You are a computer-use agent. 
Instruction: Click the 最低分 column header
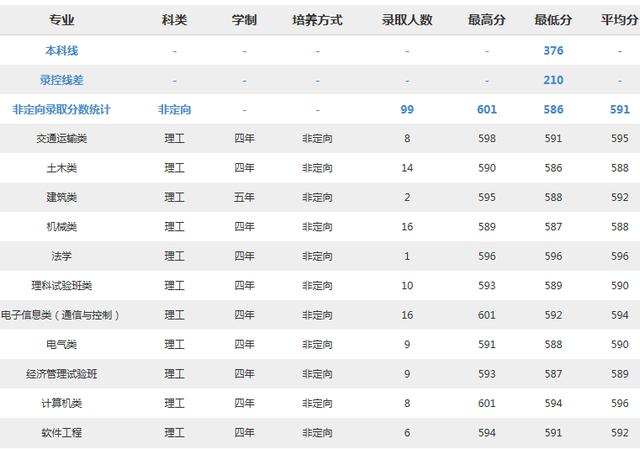point(553,20)
